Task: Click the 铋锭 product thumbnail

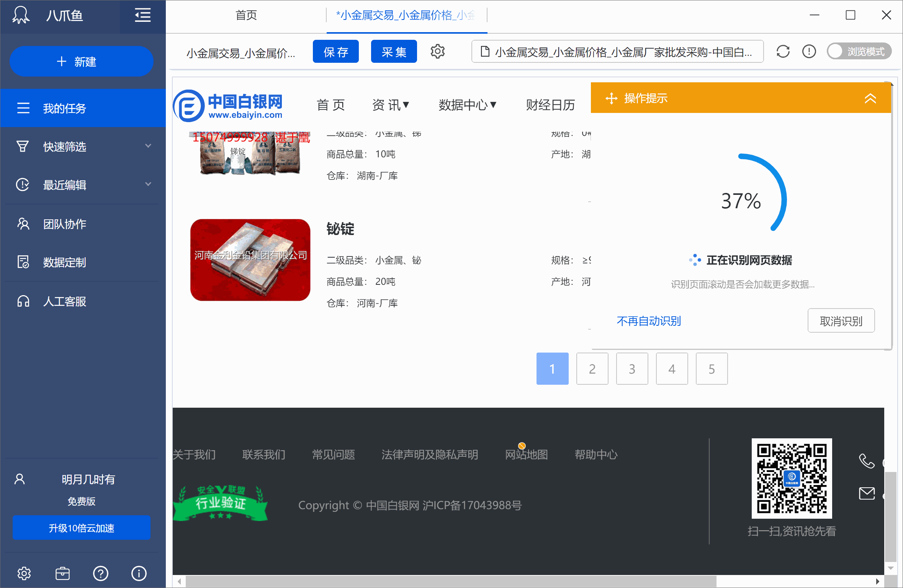Action: pos(250,260)
